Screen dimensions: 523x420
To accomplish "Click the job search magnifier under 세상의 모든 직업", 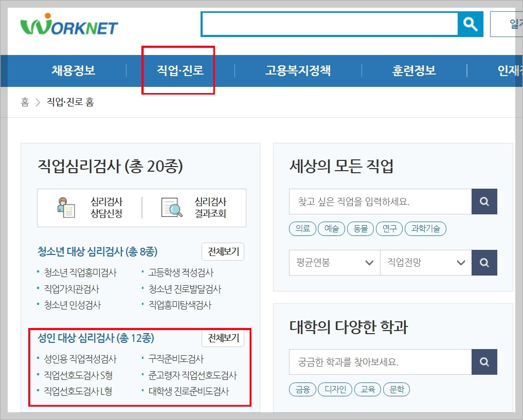I will tap(484, 202).
